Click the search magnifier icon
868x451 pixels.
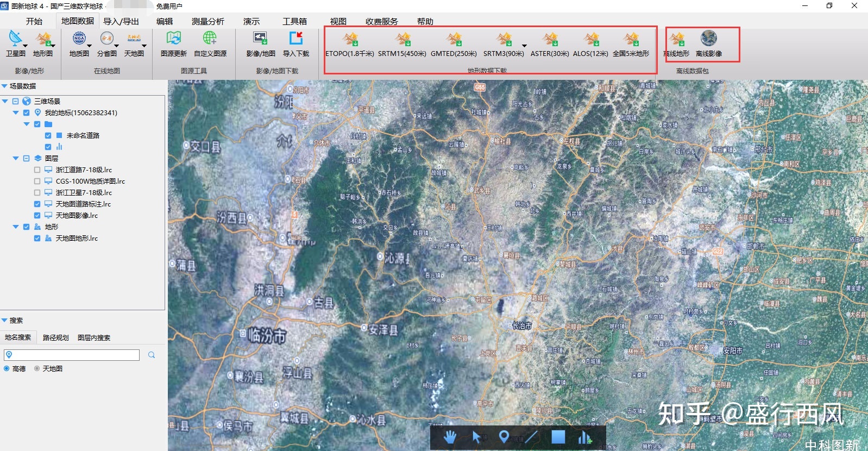[x=152, y=355]
